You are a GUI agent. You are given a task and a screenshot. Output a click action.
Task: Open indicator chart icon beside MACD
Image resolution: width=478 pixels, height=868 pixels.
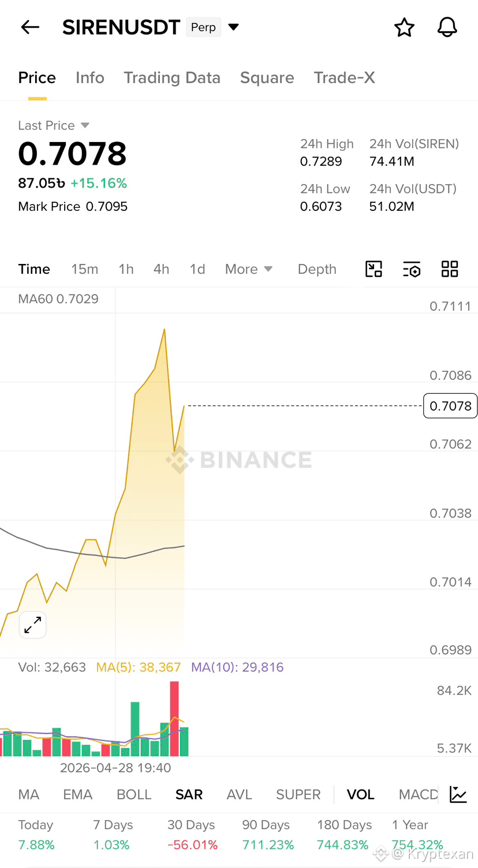click(458, 795)
